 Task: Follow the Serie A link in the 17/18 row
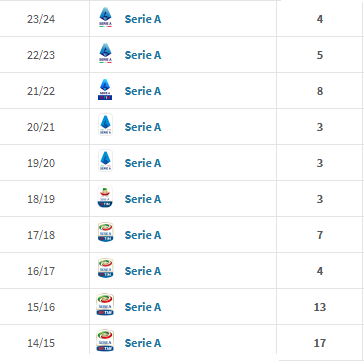[x=143, y=235]
